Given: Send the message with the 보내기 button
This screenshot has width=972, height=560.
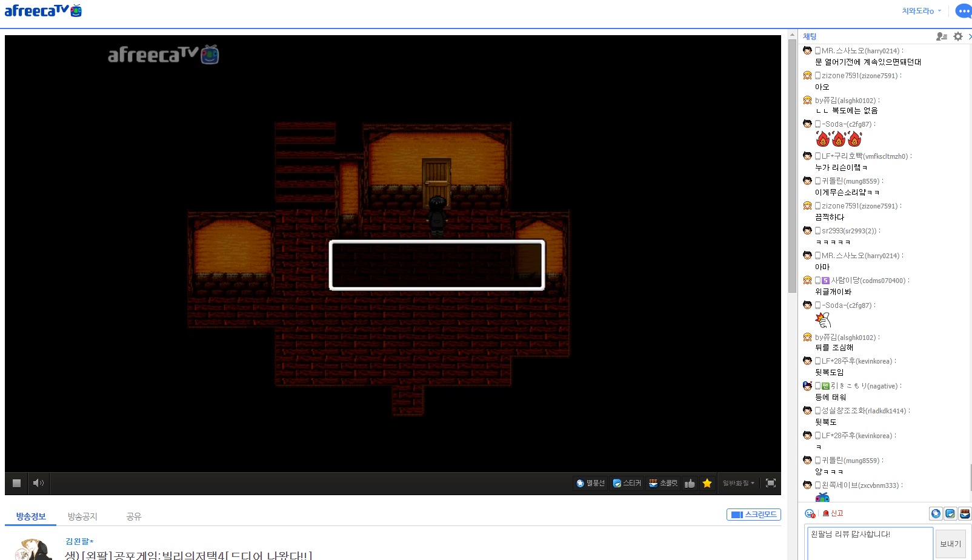Looking at the screenshot, I should tap(950, 544).
